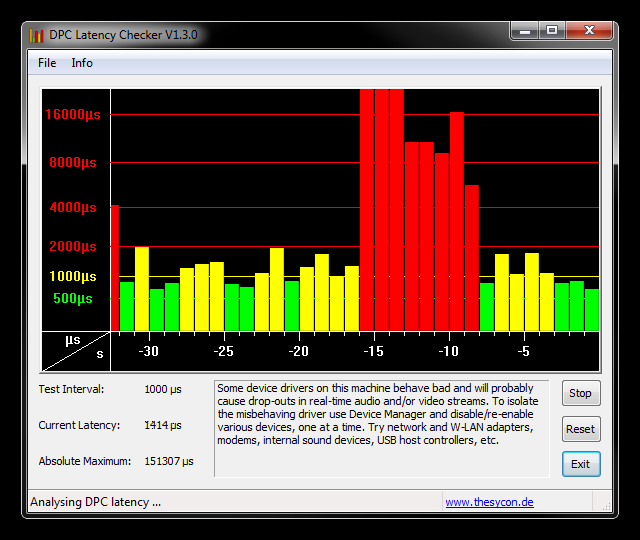Open the File menu
This screenshot has width=640, height=540.
[x=47, y=63]
